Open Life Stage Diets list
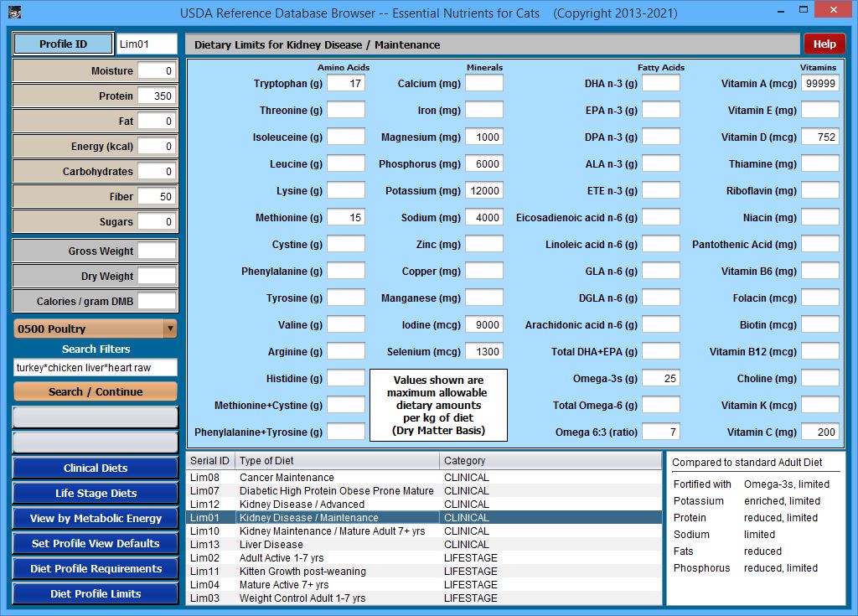 tap(96, 494)
